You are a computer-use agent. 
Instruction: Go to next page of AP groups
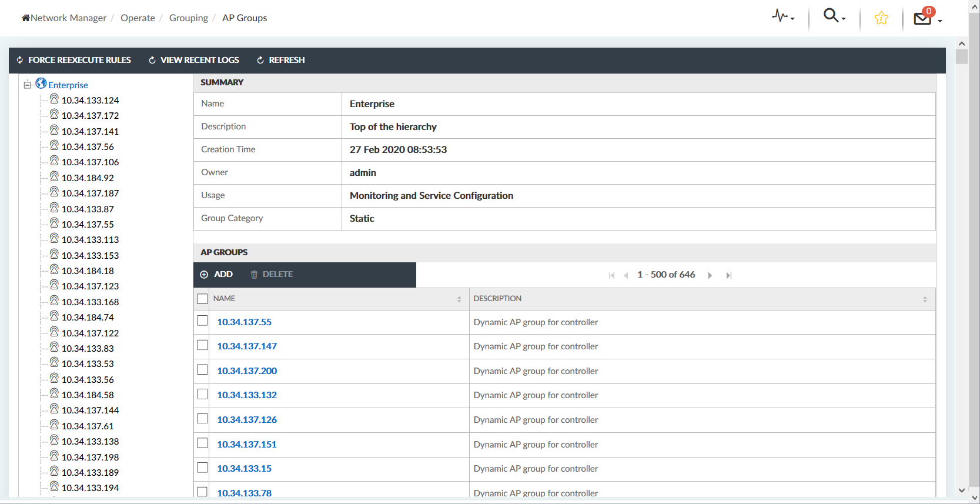pos(710,275)
